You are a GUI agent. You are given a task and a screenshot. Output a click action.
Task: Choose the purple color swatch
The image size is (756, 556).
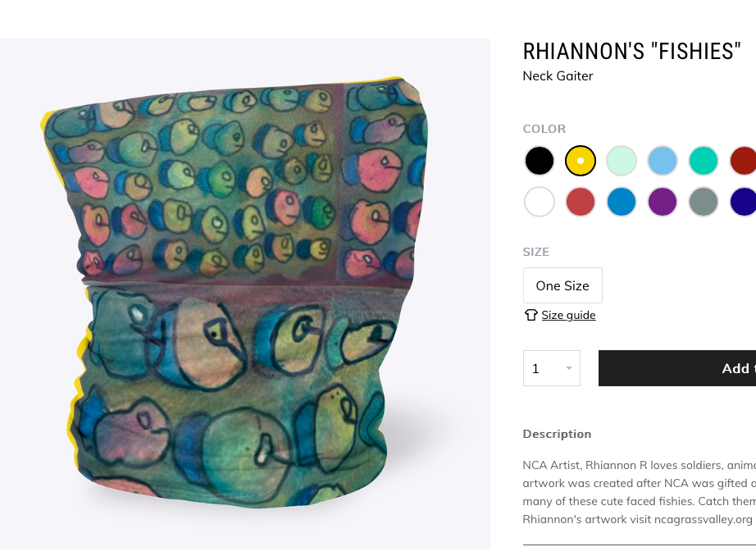click(663, 202)
